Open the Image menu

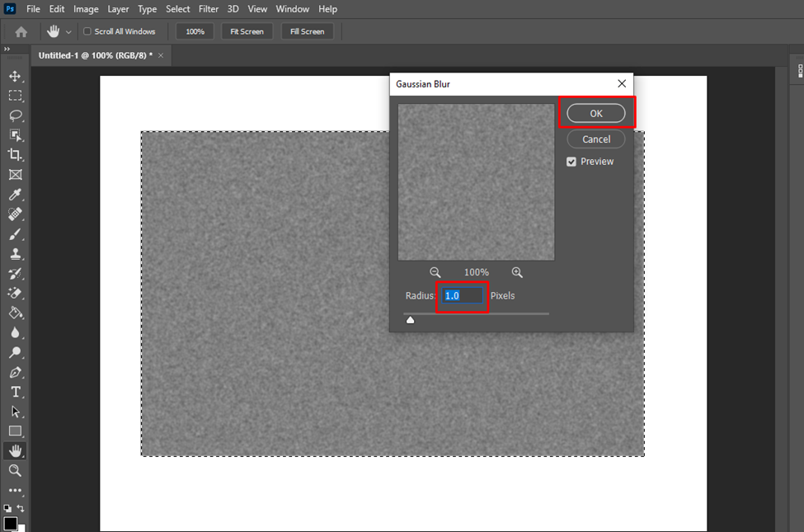pyautogui.click(x=86, y=9)
